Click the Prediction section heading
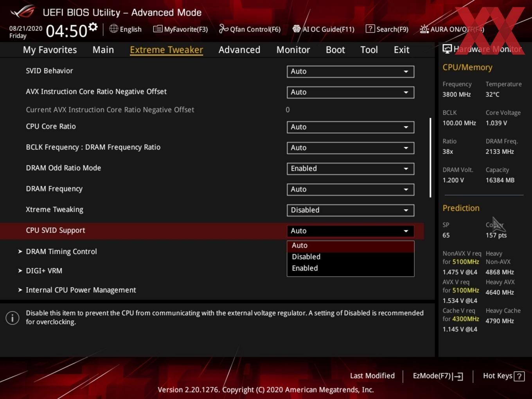Screen dimensions: 532x399 pos(461,208)
